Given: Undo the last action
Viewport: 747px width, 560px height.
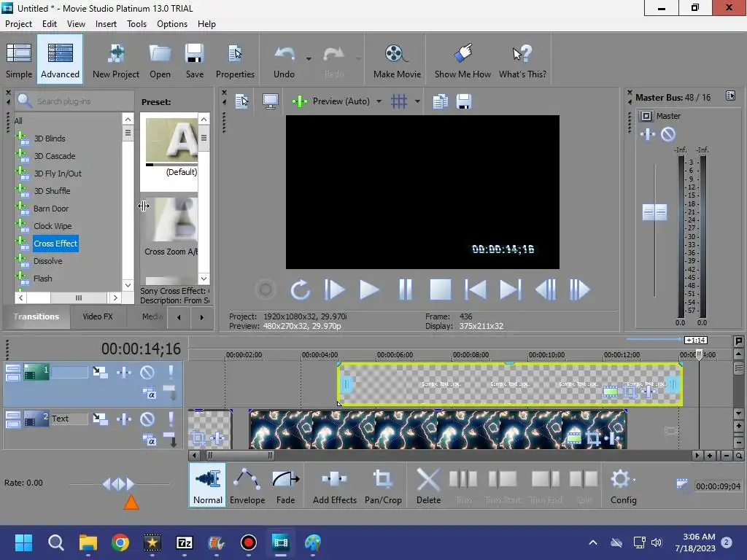Looking at the screenshot, I should coord(285,60).
